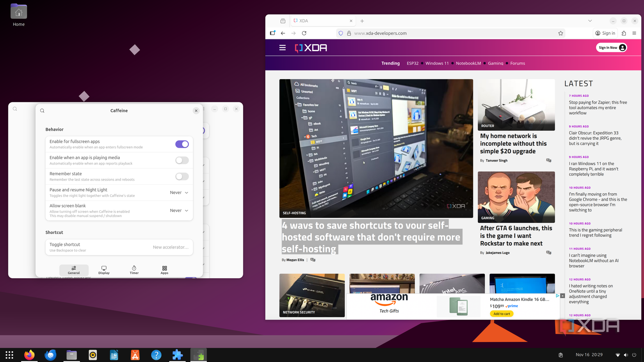The image size is (644, 362).
Task: Open the Home folder on the desktop
Action: [x=18, y=15]
